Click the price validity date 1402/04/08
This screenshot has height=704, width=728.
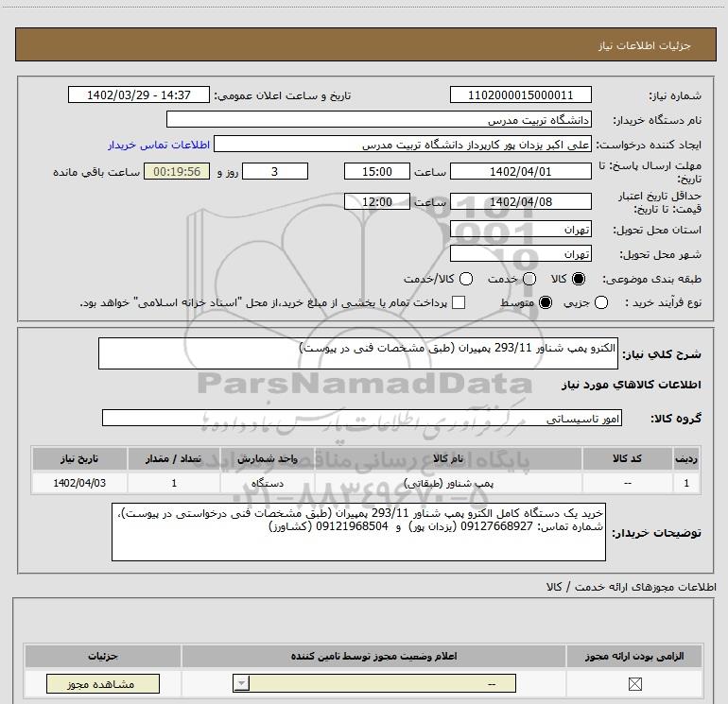click(x=520, y=201)
